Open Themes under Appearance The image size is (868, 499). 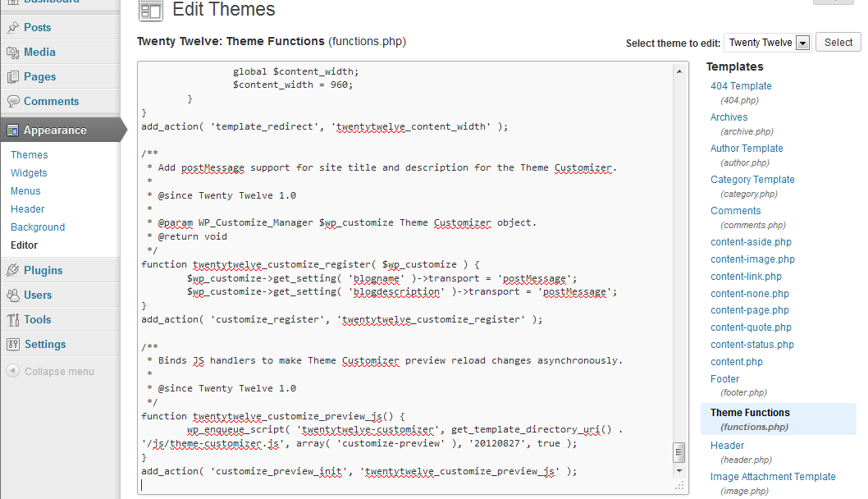(30, 154)
